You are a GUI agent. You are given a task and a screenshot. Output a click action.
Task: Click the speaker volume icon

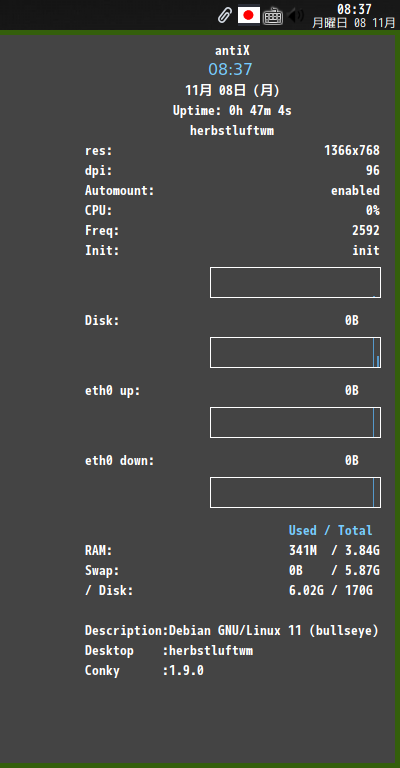coord(296,16)
